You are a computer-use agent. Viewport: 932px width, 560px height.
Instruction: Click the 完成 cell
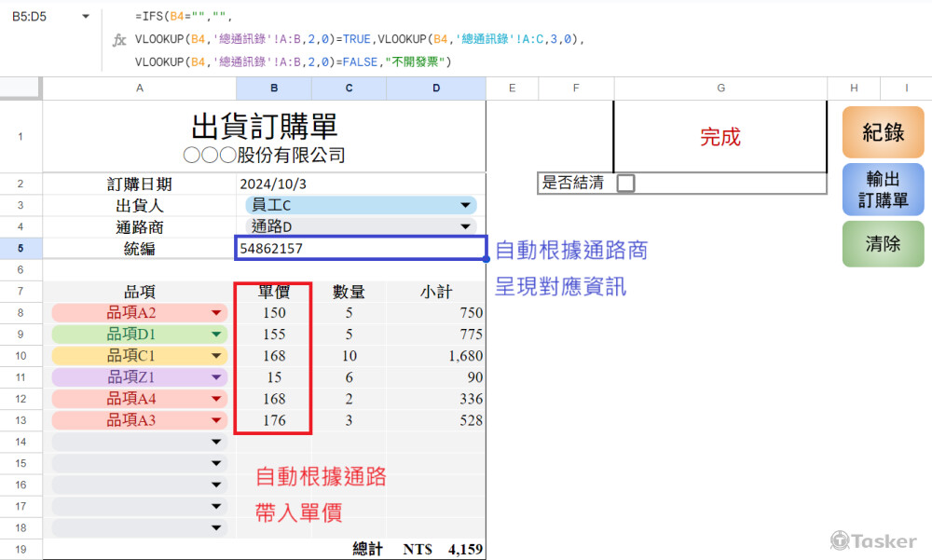[x=720, y=137]
